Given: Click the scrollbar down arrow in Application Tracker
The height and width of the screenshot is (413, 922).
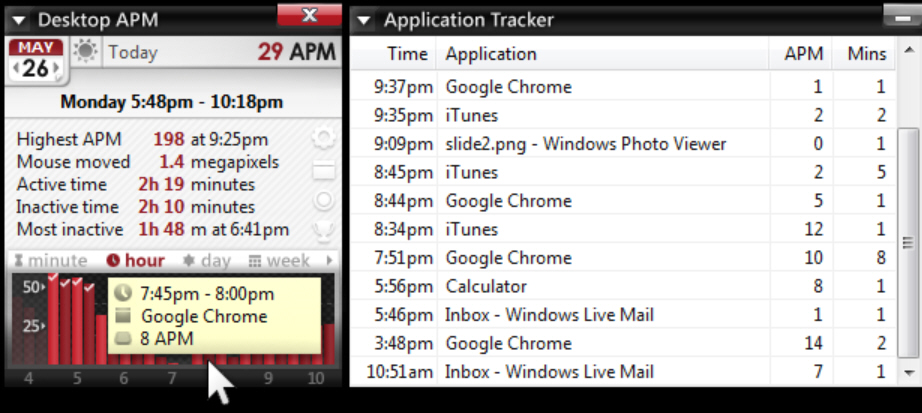Looking at the screenshot, I should tap(908, 372).
